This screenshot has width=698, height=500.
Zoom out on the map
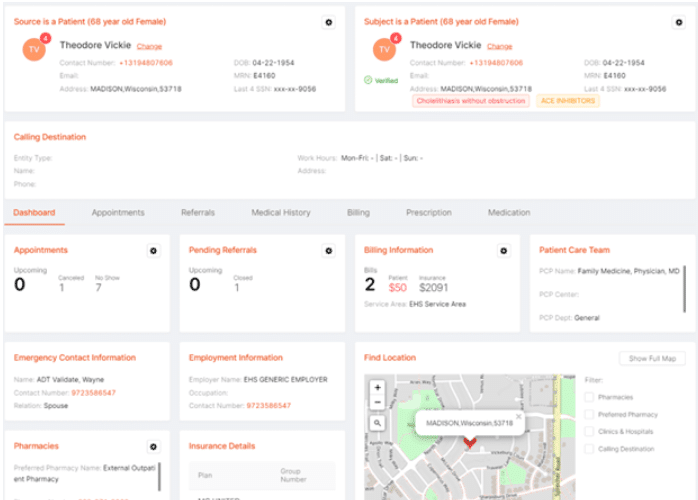[377, 402]
